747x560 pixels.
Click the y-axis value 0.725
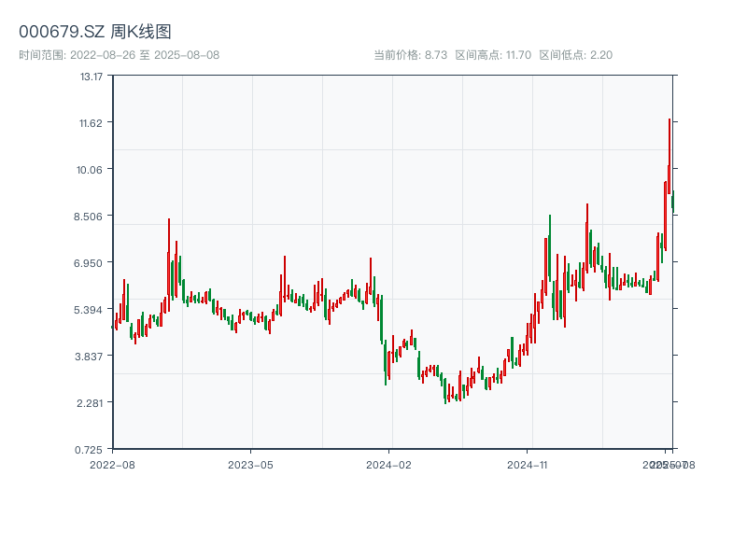tap(88, 450)
